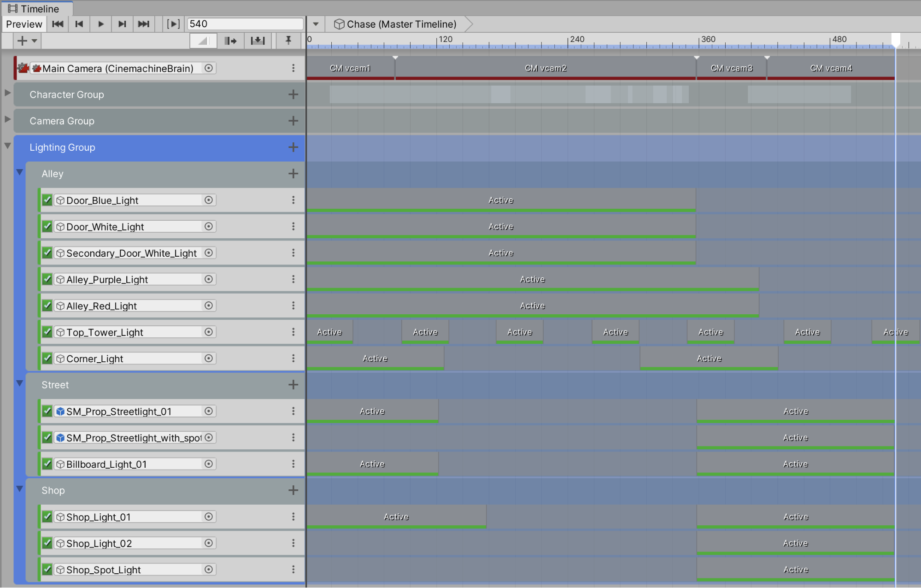
Task: Disable Alley_Red_Light track checkbox
Action: pyautogui.click(x=47, y=306)
